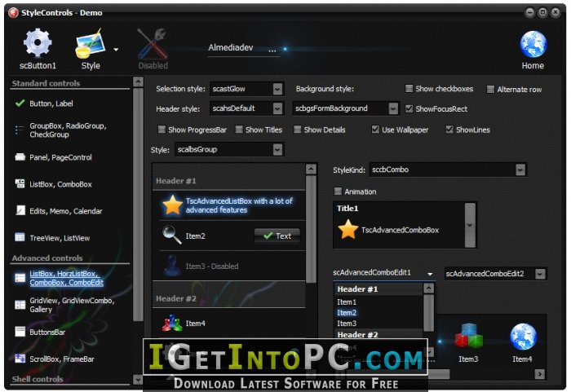Click the Text button on Item2
This screenshot has height=392, width=571.
pos(277,236)
